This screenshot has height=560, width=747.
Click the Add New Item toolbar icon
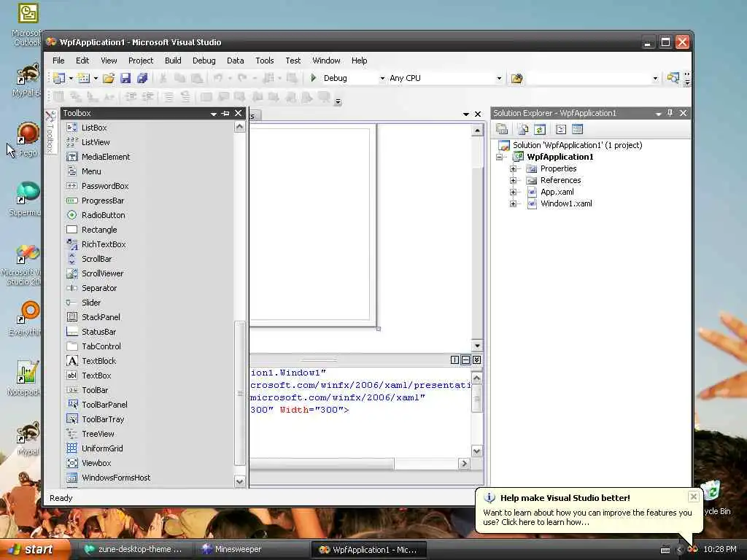click(83, 78)
